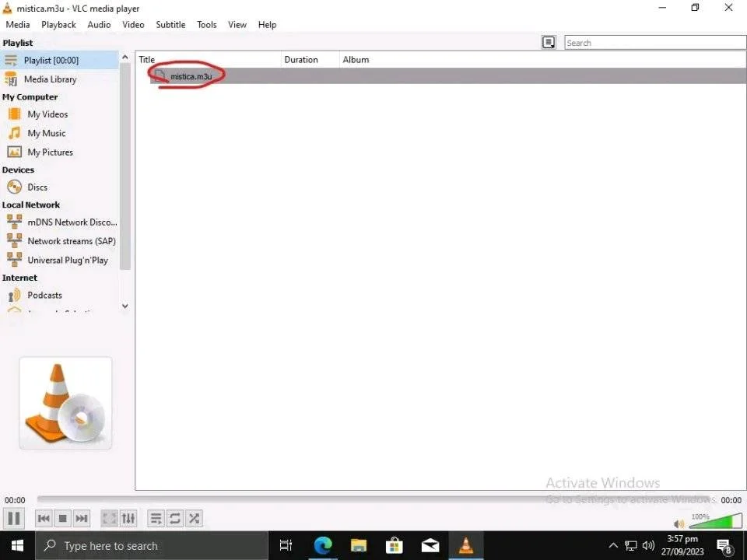Open the Media menu
Image resolution: width=747 pixels, height=560 pixels.
[x=18, y=25]
